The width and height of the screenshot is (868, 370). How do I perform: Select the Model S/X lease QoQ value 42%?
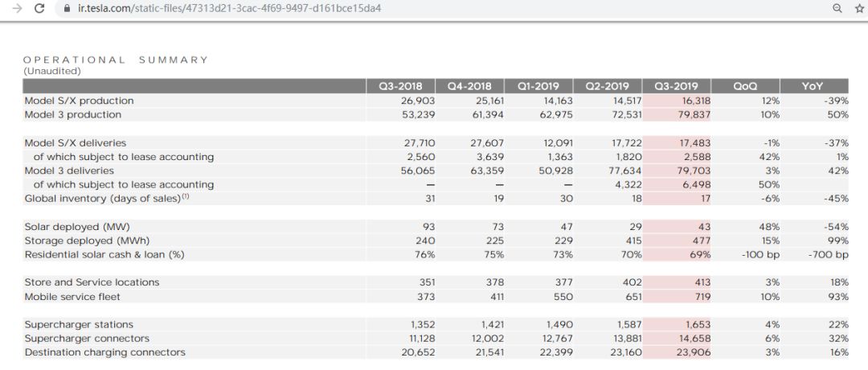[x=769, y=157]
